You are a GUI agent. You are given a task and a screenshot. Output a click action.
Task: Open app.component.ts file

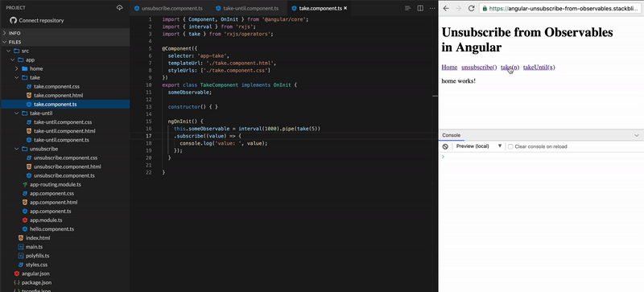pos(51,211)
